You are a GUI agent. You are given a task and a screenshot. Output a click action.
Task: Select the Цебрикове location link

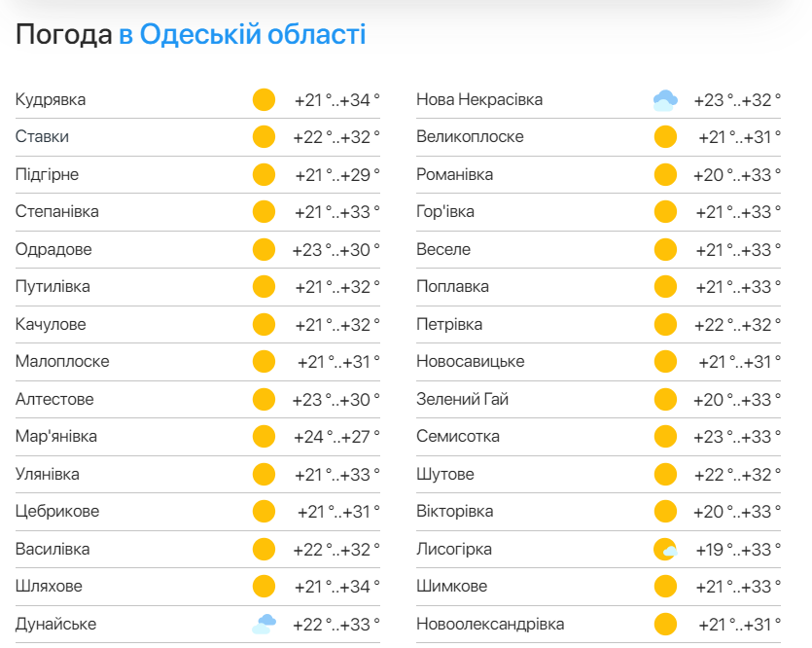click(x=56, y=512)
